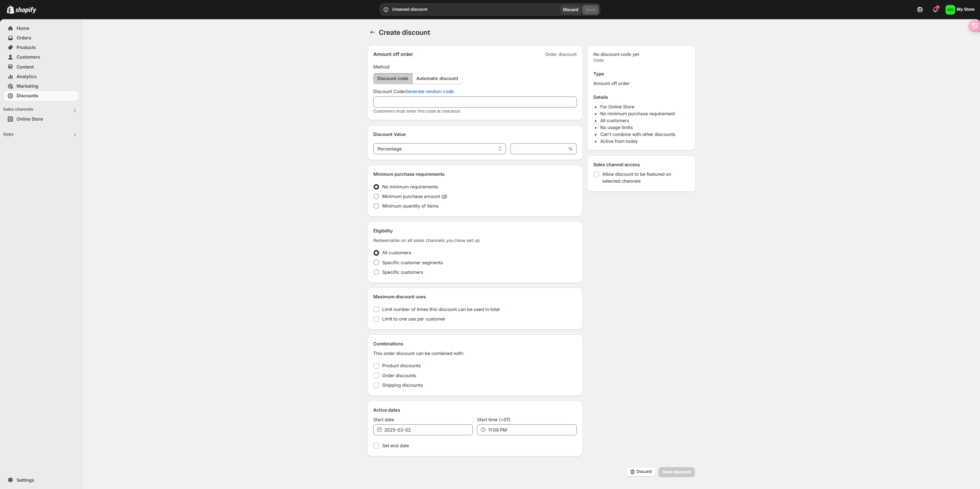This screenshot has height=489, width=980.
Task: Click the calendar icon in Start date
Action: tap(379, 430)
